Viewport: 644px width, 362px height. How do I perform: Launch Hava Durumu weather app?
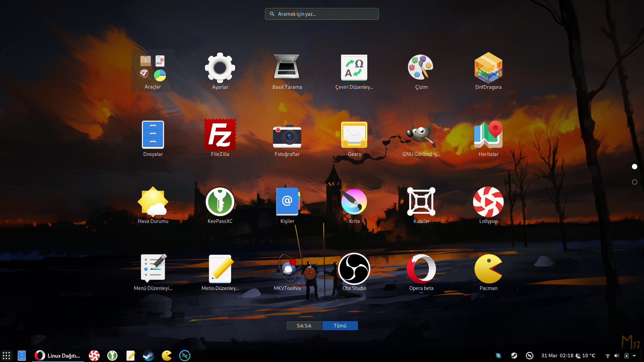click(153, 205)
